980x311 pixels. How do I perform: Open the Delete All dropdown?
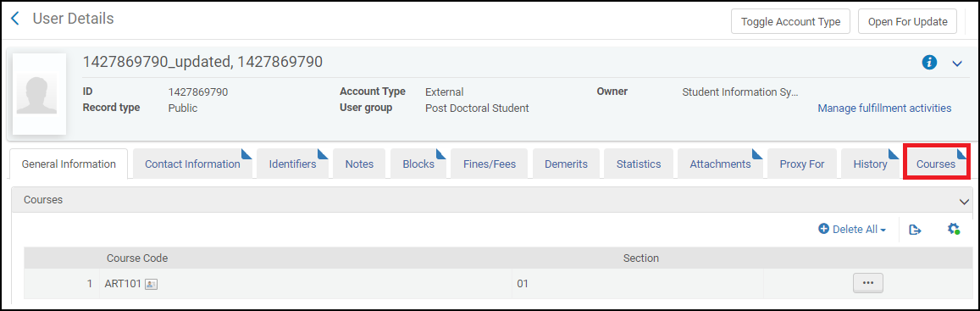click(x=859, y=230)
